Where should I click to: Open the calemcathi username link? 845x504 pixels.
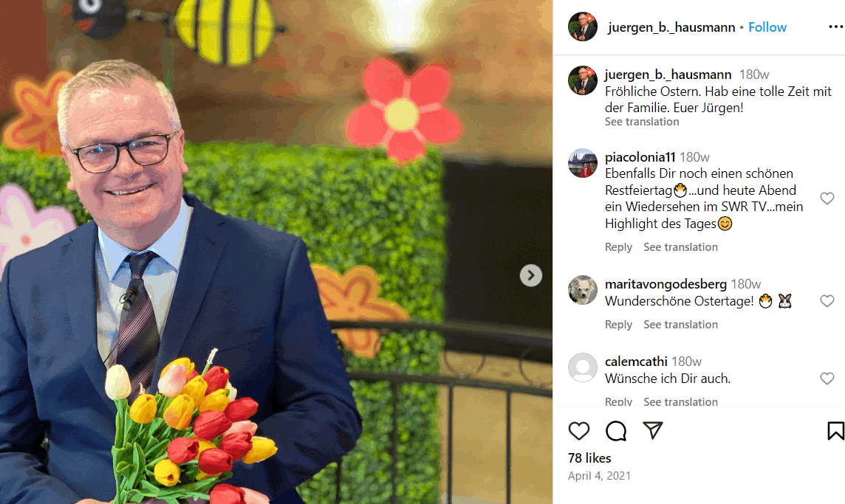click(636, 362)
